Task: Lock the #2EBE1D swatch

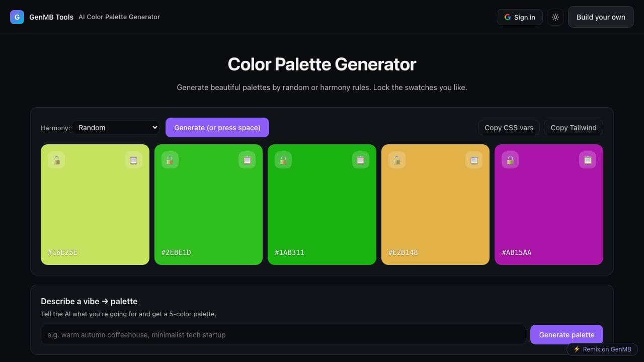Action: [x=170, y=160]
